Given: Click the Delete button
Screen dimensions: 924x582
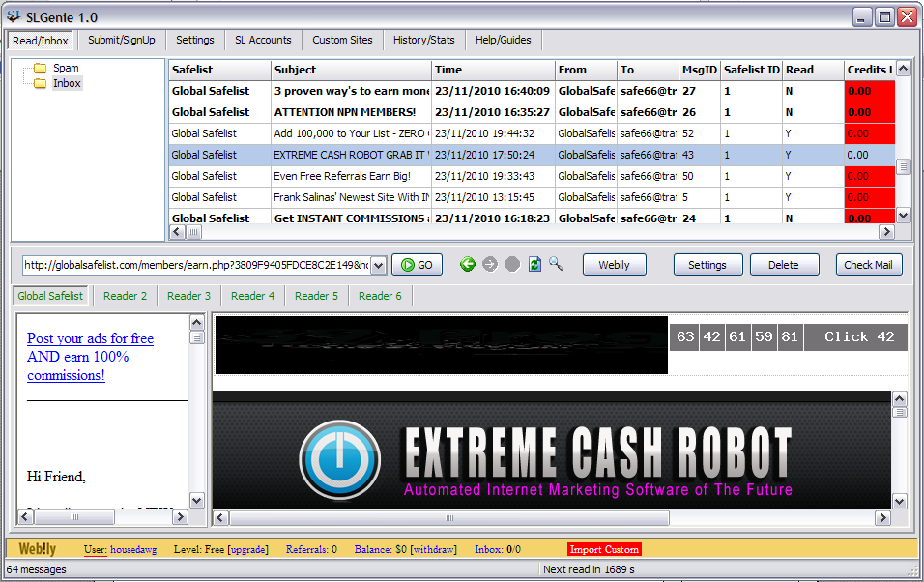Looking at the screenshot, I should coord(784,265).
